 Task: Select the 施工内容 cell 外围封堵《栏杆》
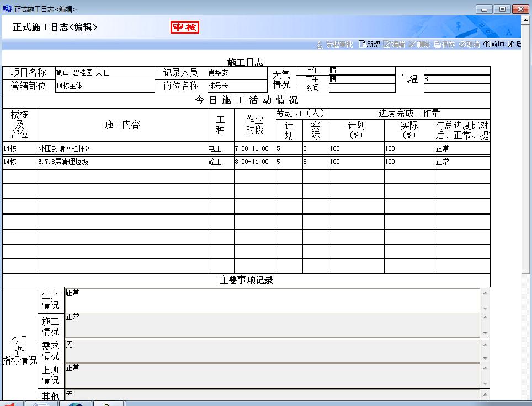123,148
